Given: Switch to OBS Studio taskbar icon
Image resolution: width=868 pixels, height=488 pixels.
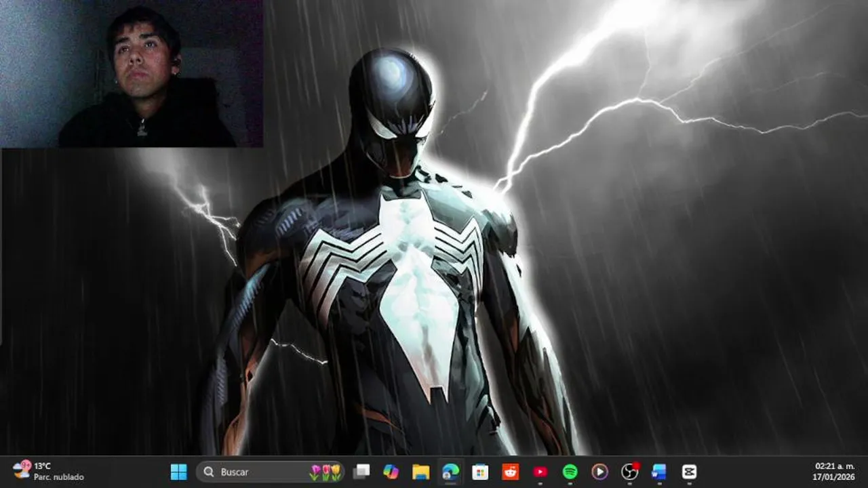Looking at the screenshot, I should coord(630,472).
